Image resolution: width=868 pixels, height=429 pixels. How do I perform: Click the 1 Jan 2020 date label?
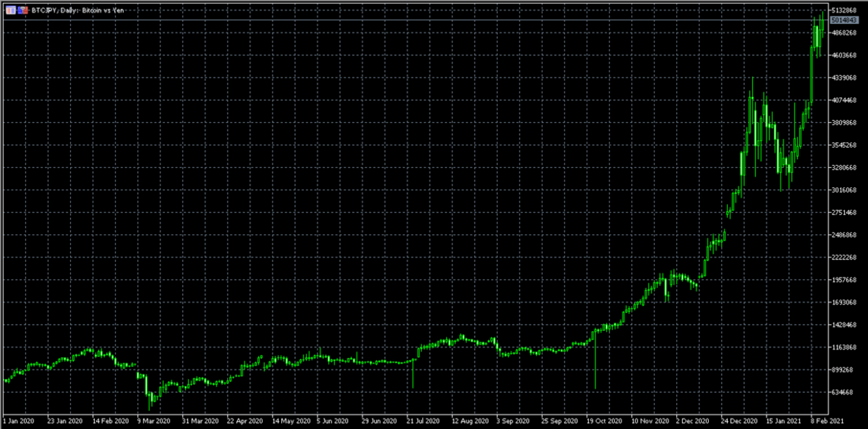pyautogui.click(x=18, y=422)
